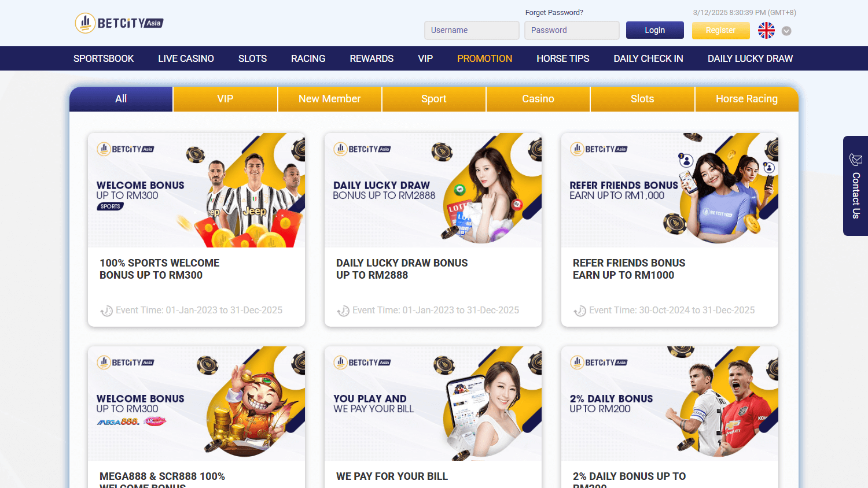This screenshot has width=868, height=488.
Task: Click inside the Username input field
Action: (x=472, y=30)
